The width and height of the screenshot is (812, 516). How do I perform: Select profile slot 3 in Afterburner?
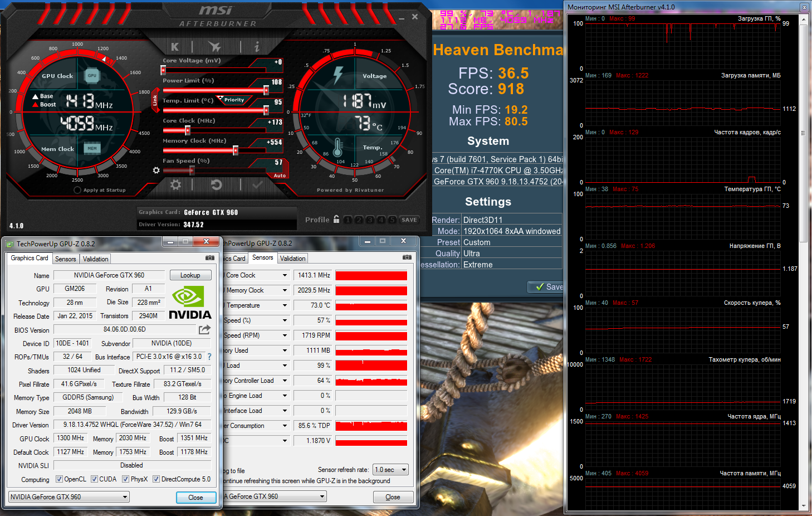tap(370, 220)
